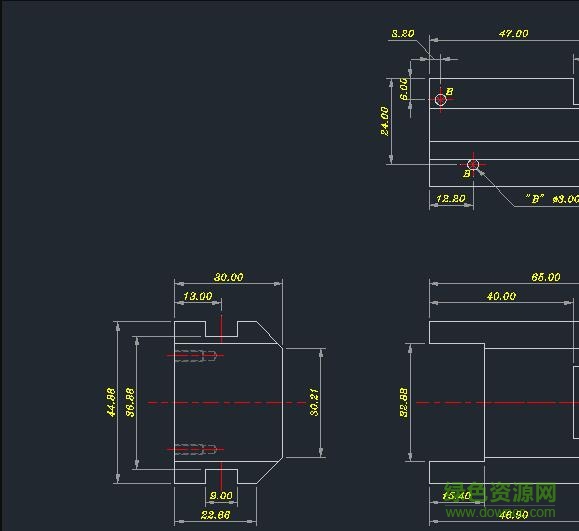Viewport: 579px width, 531px height.
Task: Select the 30.00 dimension text
Action: [229, 277]
